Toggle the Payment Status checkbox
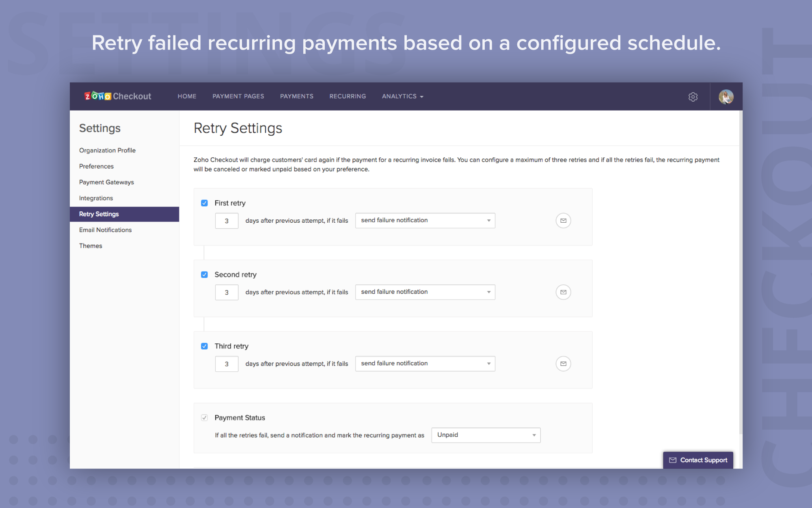Screen dimensions: 812x508 pyautogui.click(x=204, y=418)
